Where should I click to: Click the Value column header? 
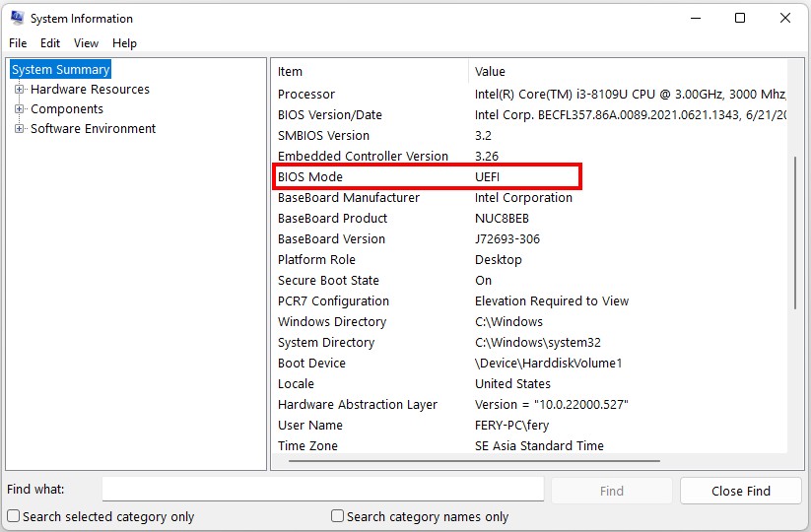(x=628, y=71)
